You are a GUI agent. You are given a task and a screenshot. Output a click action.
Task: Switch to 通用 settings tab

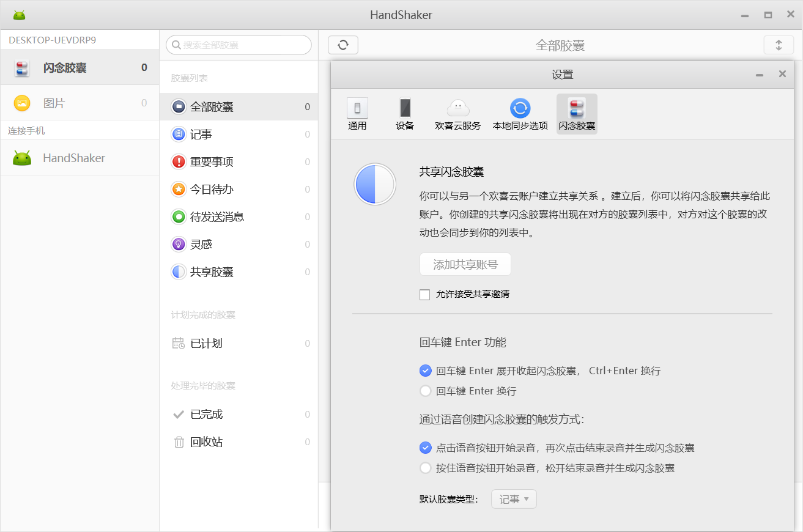click(x=357, y=114)
